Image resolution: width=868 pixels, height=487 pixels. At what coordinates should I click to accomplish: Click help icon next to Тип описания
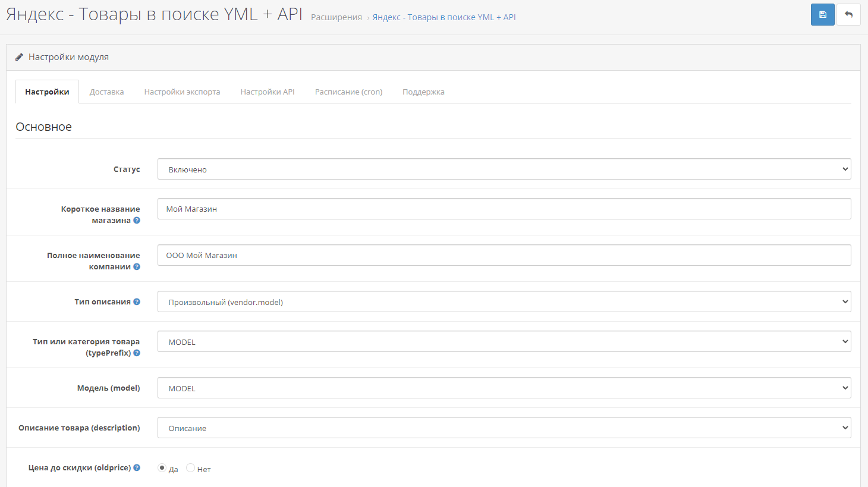[x=137, y=301]
